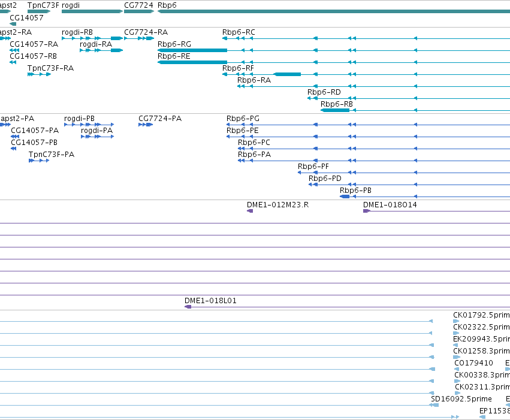
Task: Click transcript TpnC73F-RA label
Action: (50, 68)
